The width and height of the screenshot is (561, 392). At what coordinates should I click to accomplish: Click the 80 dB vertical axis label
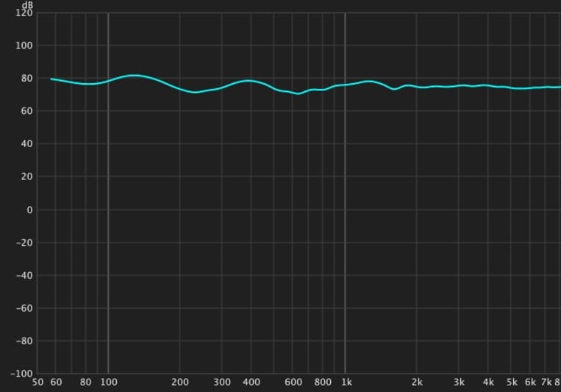pos(26,79)
